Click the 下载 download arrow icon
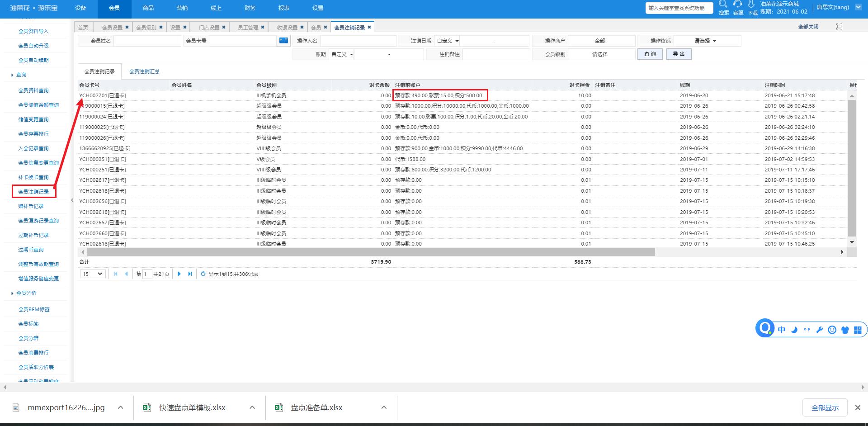The width and height of the screenshot is (868, 426). [x=751, y=4]
